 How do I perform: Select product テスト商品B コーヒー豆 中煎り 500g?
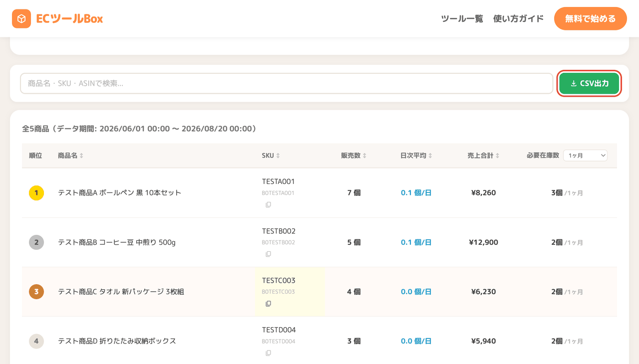(x=117, y=242)
